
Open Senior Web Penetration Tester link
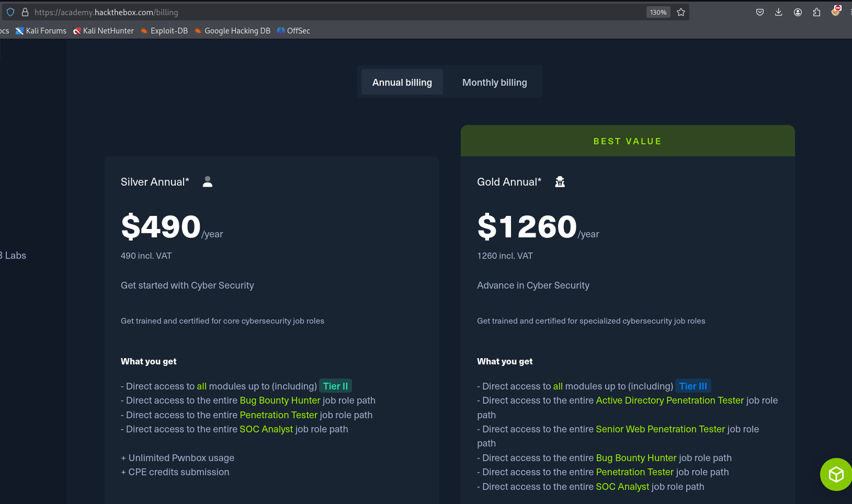tap(660, 429)
